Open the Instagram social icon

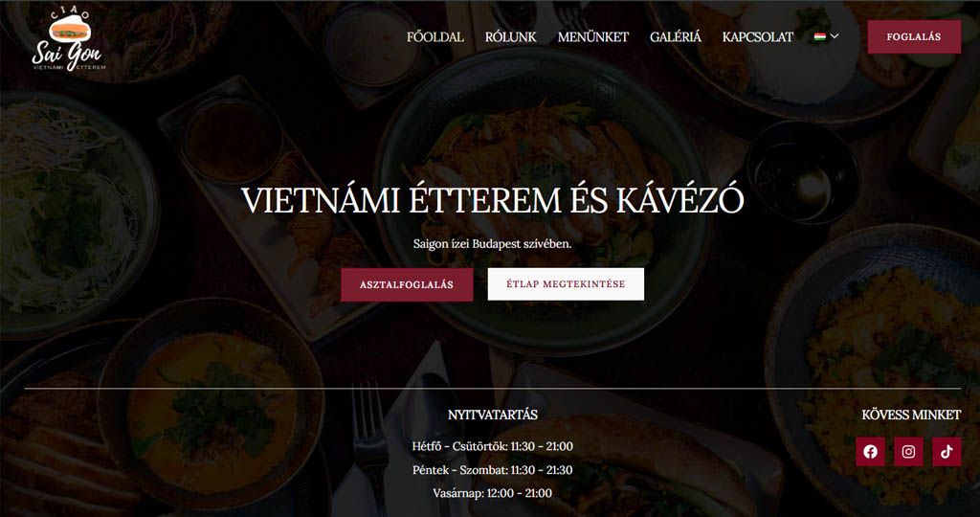[x=908, y=451]
